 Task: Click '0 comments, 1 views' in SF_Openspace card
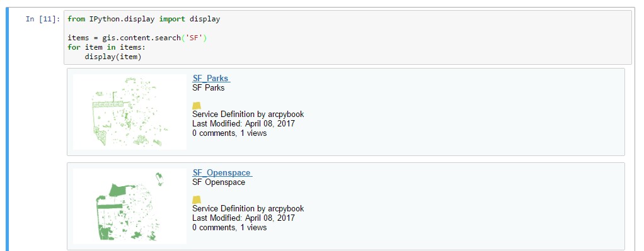pos(229,228)
